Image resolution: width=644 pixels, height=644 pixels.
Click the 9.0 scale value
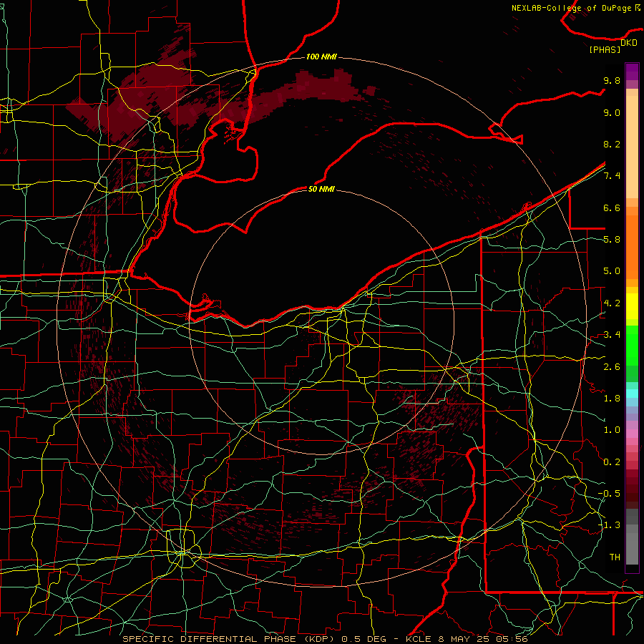click(x=612, y=112)
